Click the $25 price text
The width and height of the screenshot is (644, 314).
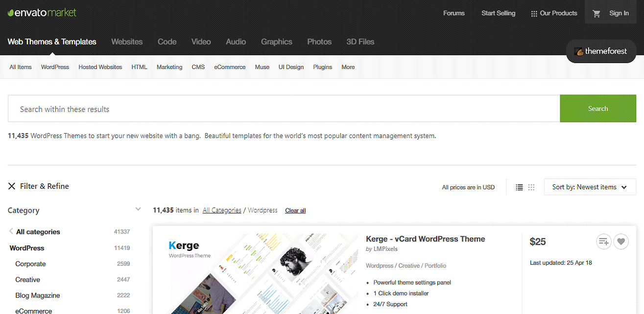click(x=538, y=242)
